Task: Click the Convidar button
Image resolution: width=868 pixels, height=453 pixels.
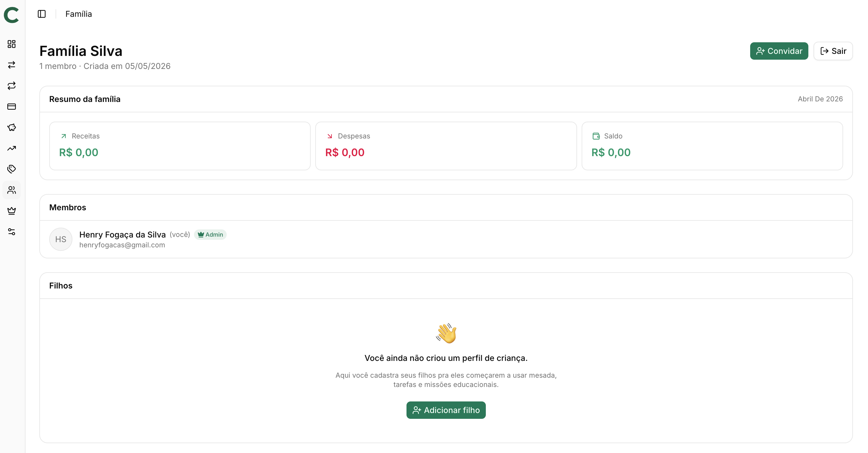Action: pos(779,51)
